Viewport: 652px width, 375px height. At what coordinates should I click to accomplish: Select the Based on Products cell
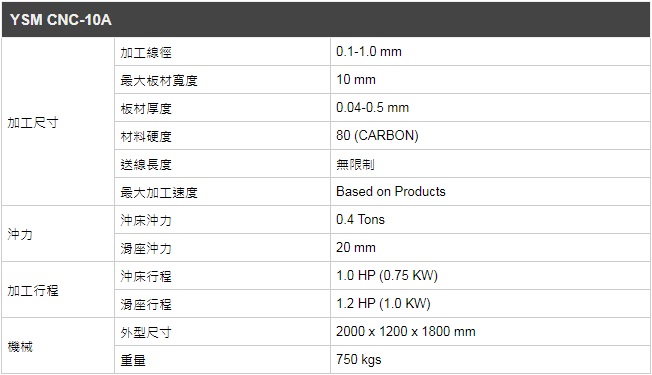click(x=490, y=192)
